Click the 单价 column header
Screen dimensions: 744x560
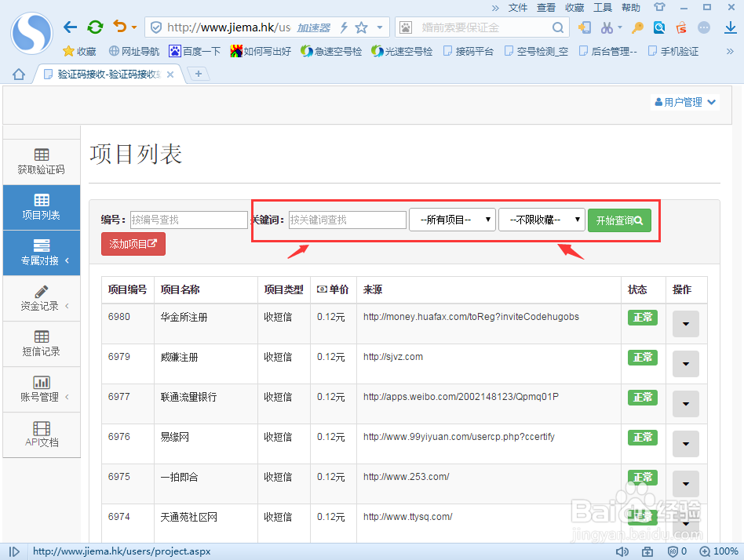coord(333,289)
